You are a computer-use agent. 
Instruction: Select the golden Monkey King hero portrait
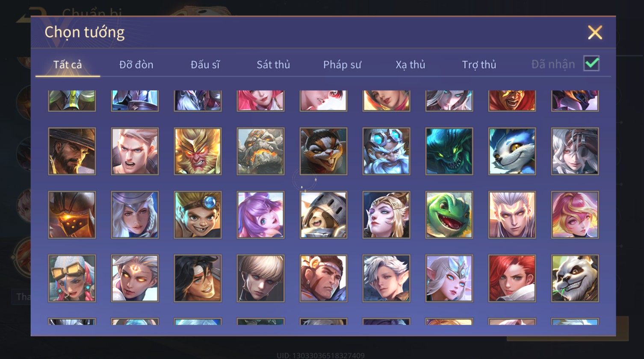tap(198, 151)
